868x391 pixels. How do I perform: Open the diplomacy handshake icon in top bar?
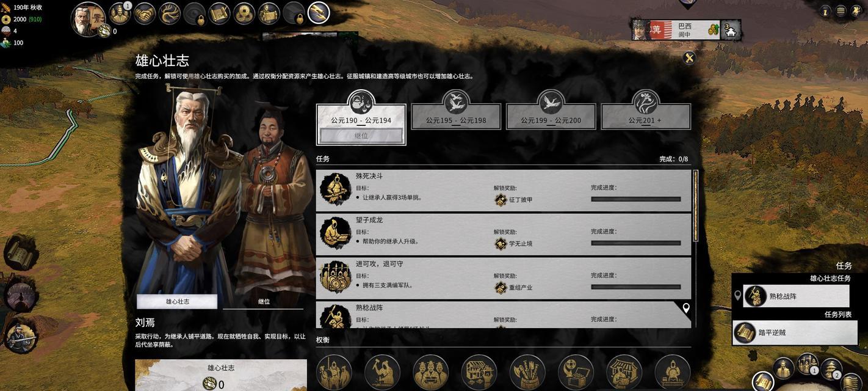point(145,13)
